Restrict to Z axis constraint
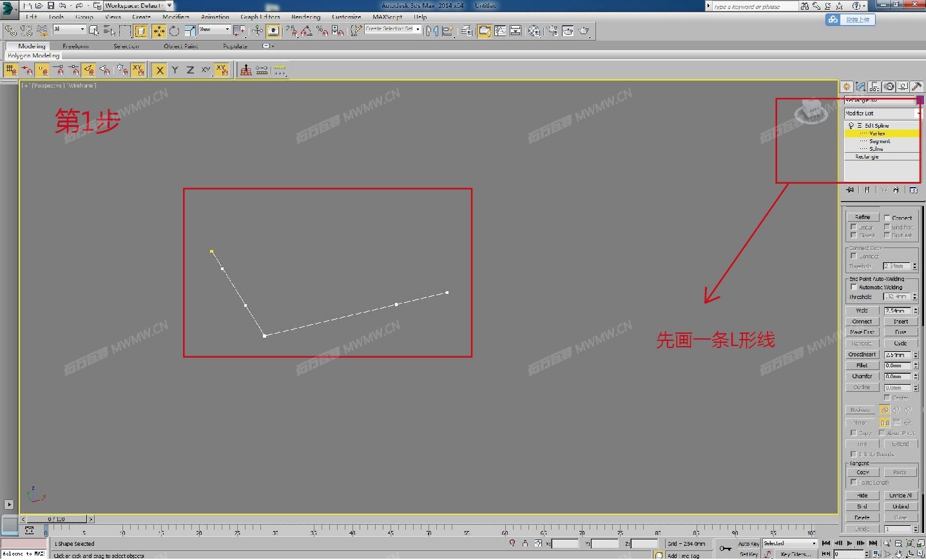The width and height of the screenshot is (926, 560). [x=190, y=70]
